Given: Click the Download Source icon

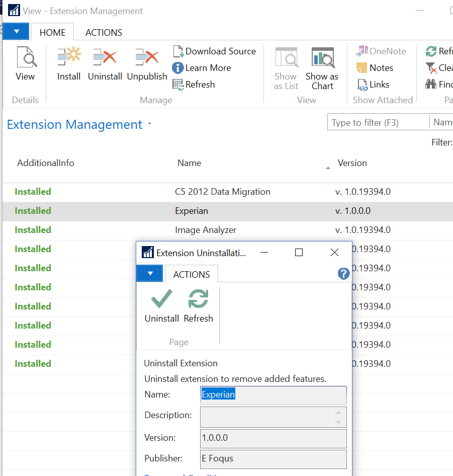Looking at the screenshot, I should point(178,51).
